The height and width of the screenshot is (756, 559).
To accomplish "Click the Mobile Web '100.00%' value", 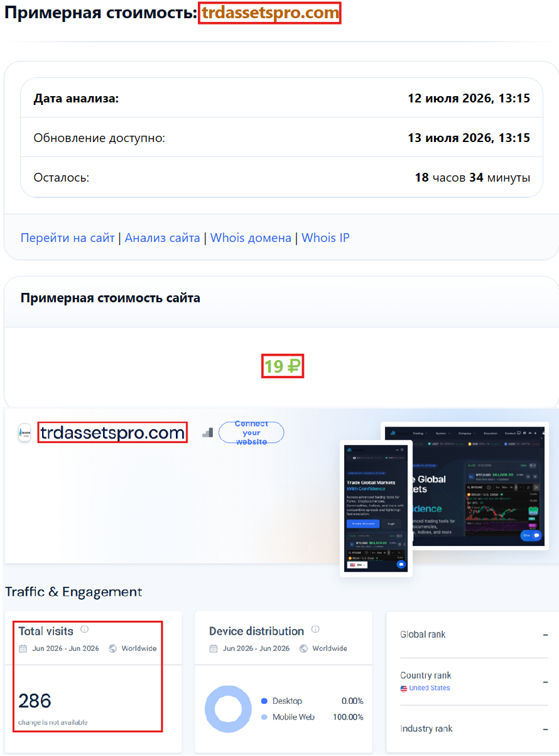I will coord(349,717).
